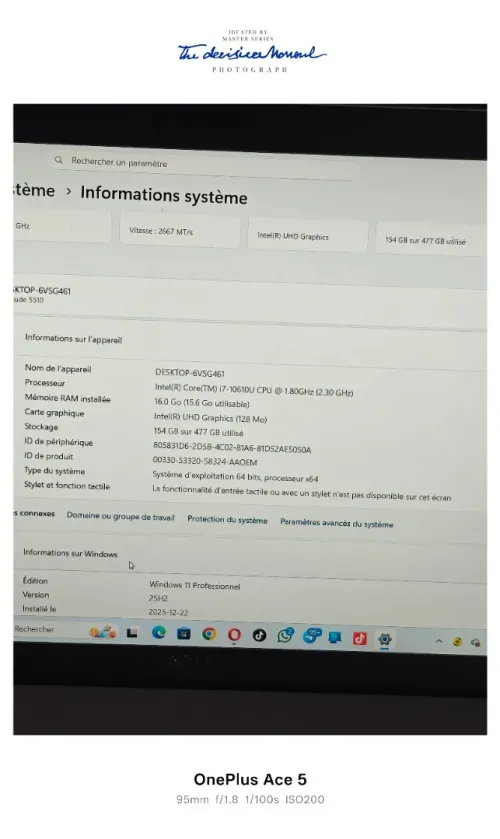This screenshot has height=839, width=500.
Task: Open the red TikTok taskbar icon
Action: 360,638
